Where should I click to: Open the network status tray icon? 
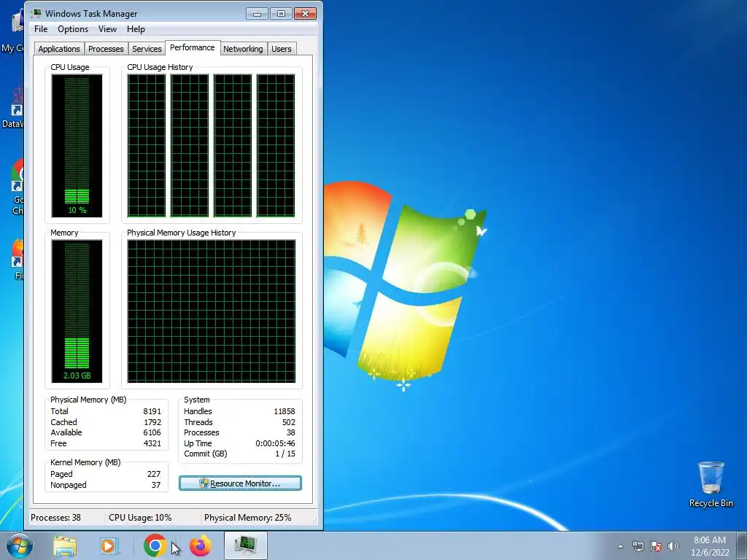638,546
